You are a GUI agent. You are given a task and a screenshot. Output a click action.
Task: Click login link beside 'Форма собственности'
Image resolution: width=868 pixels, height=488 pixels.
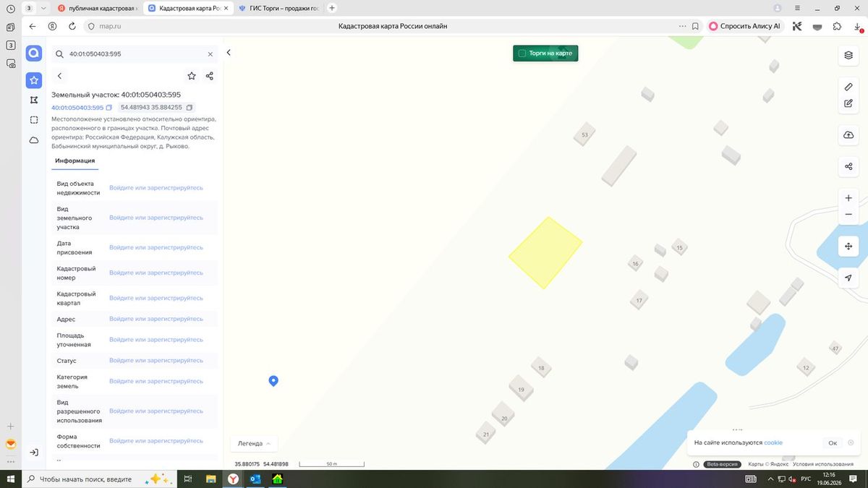156,441
